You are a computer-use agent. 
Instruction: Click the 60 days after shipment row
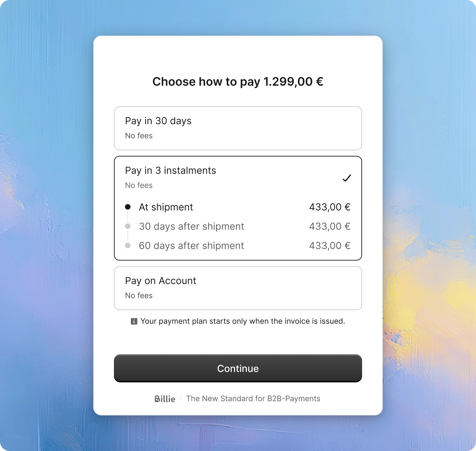point(191,245)
